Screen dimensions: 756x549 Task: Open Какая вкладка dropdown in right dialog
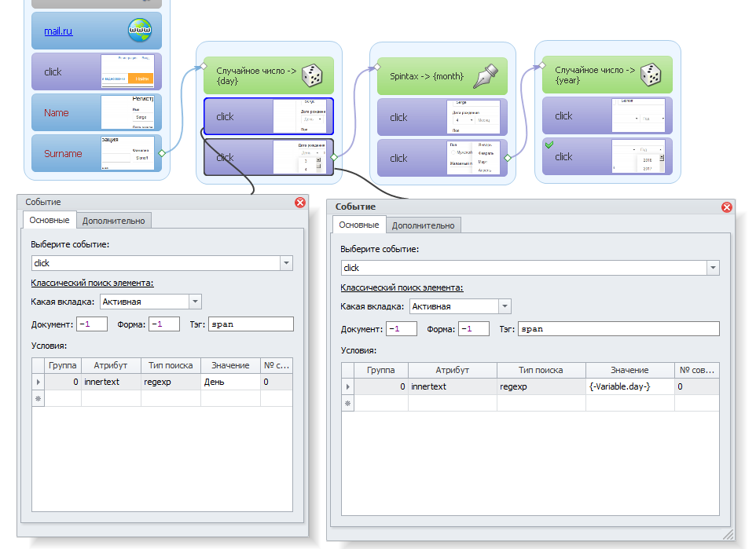pos(505,306)
